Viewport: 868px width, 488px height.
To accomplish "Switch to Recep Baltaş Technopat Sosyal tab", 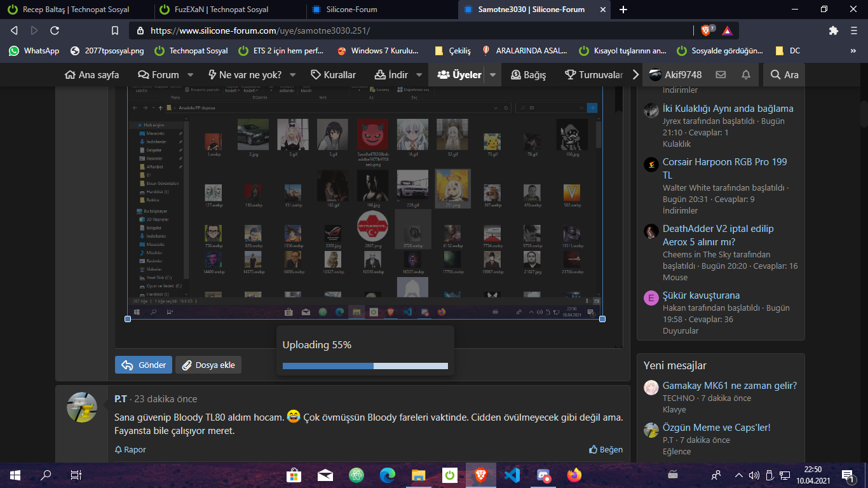I will point(76,10).
